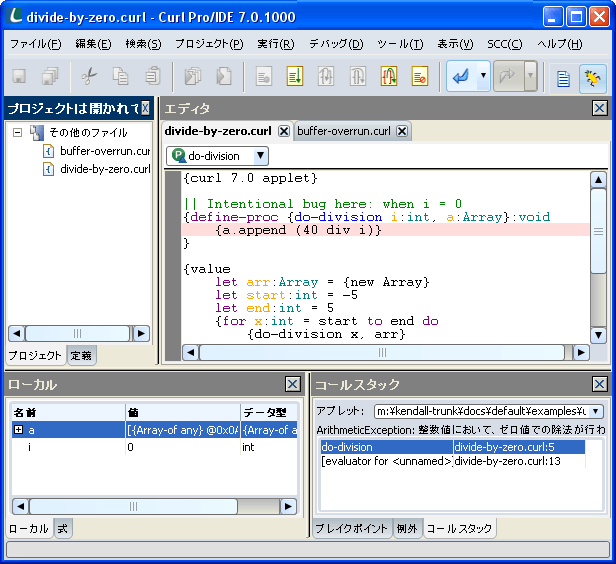Image resolution: width=616 pixels, height=564 pixels.
Task: Open the 実行(R) menu
Action: pos(276,44)
